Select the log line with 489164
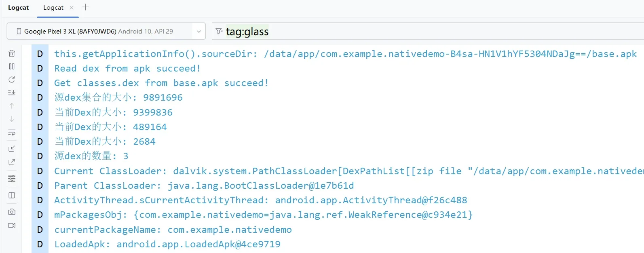Viewport: 644px width, 253px height. pyautogui.click(x=110, y=127)
